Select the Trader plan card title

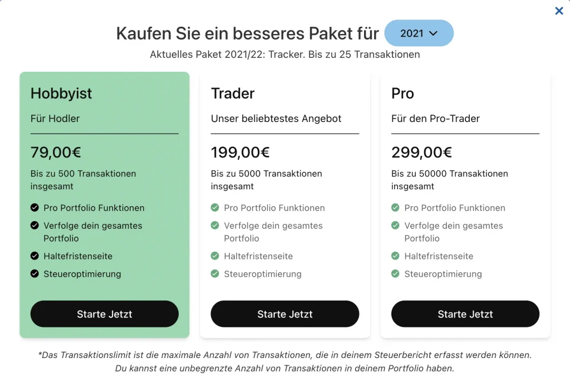233,94
